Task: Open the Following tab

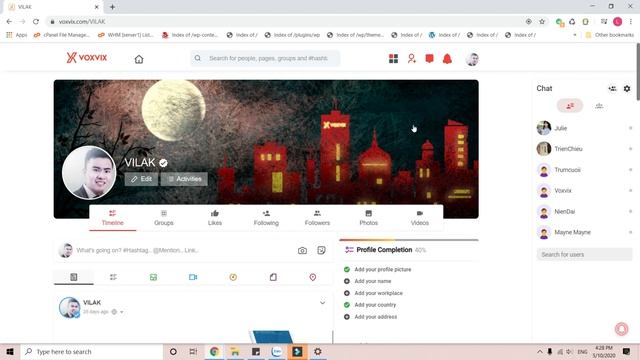Action: point(266,218)
